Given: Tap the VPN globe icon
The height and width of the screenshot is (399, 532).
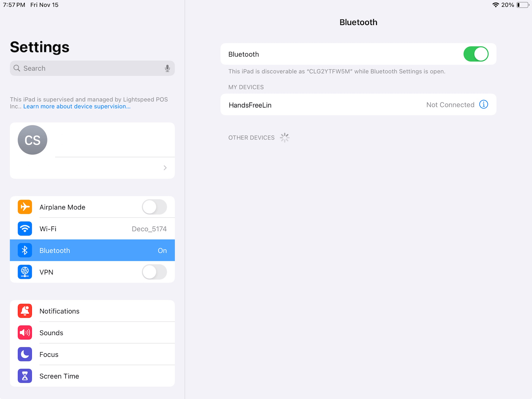Looking at the screenshot, I should tap(25, 272).
